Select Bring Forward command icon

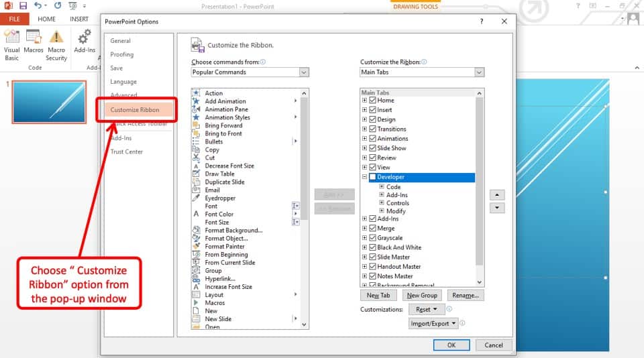[x=196, y=125]
